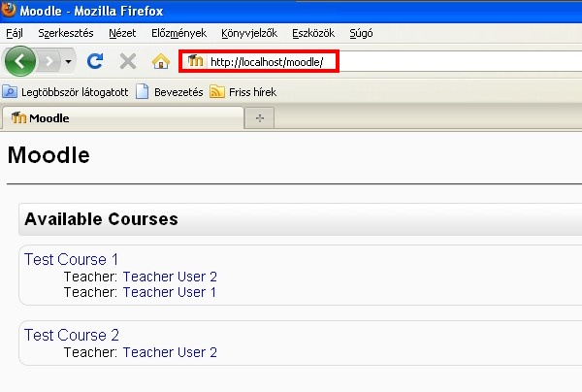Open the Teacher User 1 profile link

pos(170,292)
